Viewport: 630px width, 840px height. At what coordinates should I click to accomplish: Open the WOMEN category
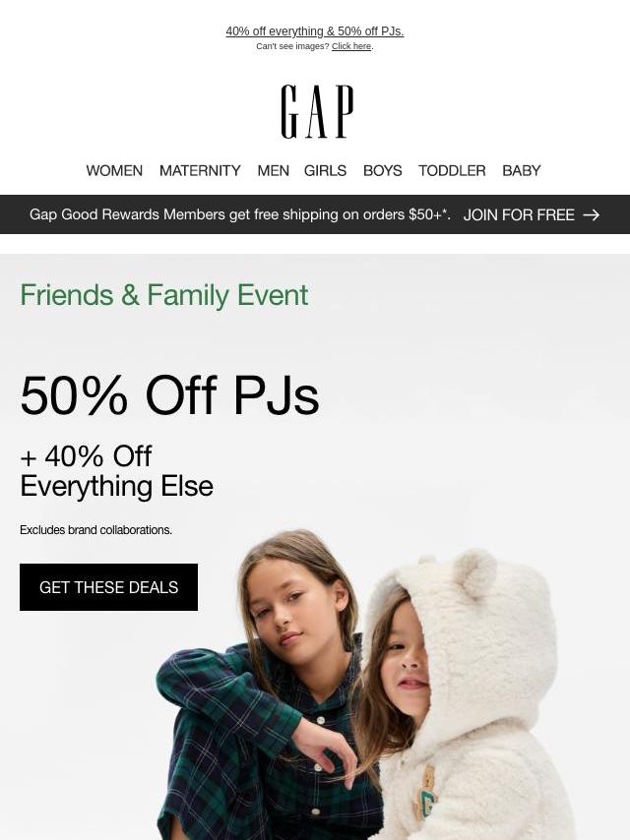(114, 170)
